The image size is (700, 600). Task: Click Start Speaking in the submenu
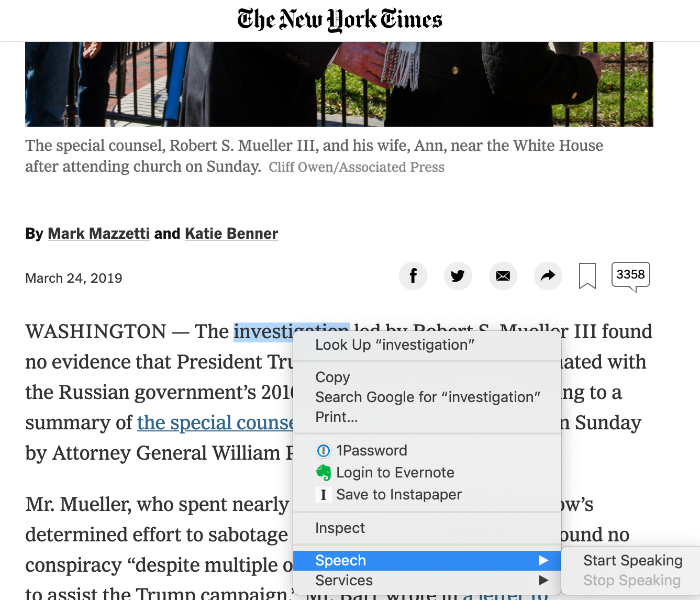[x=632, y=561]
